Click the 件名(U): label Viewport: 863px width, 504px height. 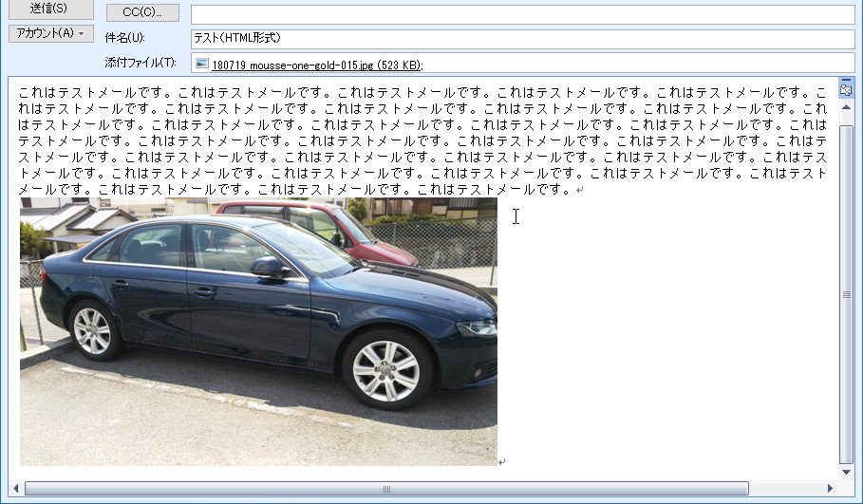tap(125, 38)
